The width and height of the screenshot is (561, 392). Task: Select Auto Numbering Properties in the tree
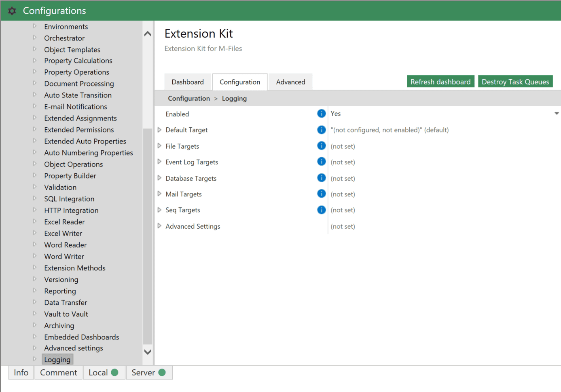89,153
